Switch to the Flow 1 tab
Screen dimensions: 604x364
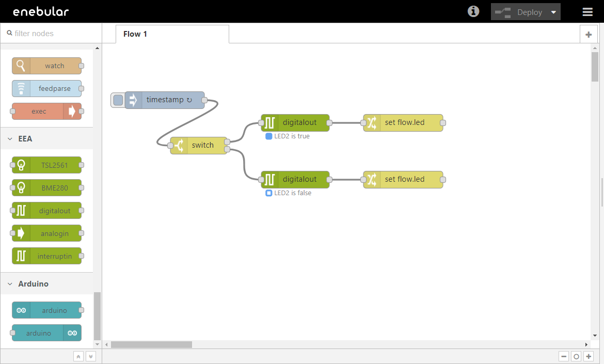[x=135, y=34]
